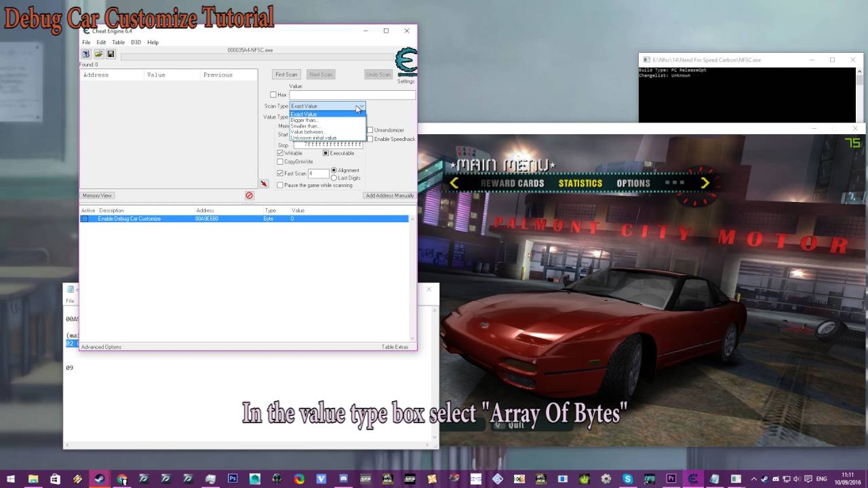The height and width of the screenshot is (488, 868).
Task: Open Table Extras
Action: pos(395,347)
